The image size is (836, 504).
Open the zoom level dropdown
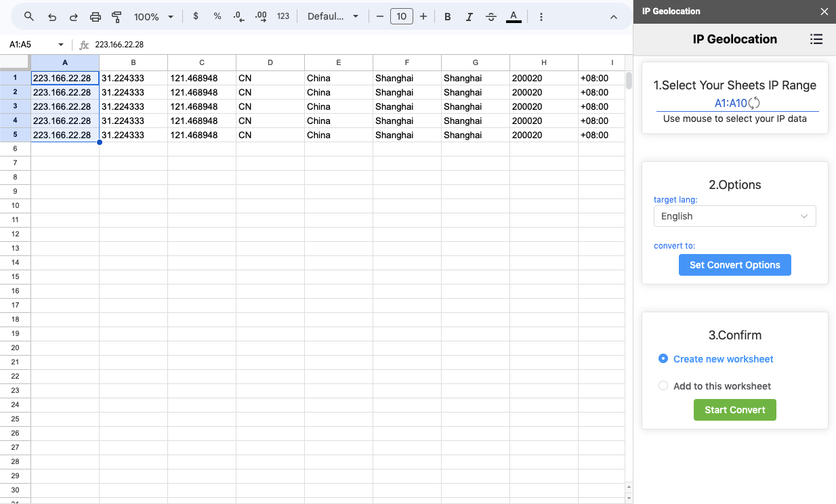[154, 17]
